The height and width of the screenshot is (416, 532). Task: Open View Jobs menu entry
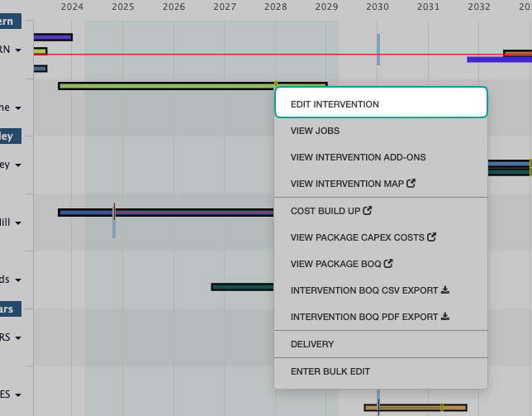(315, 131)
